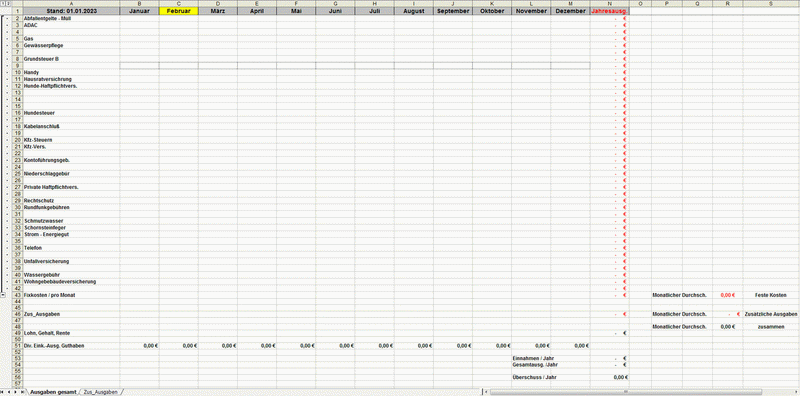Collapse the grouped rows at Fixkosten row

(3, 295)
